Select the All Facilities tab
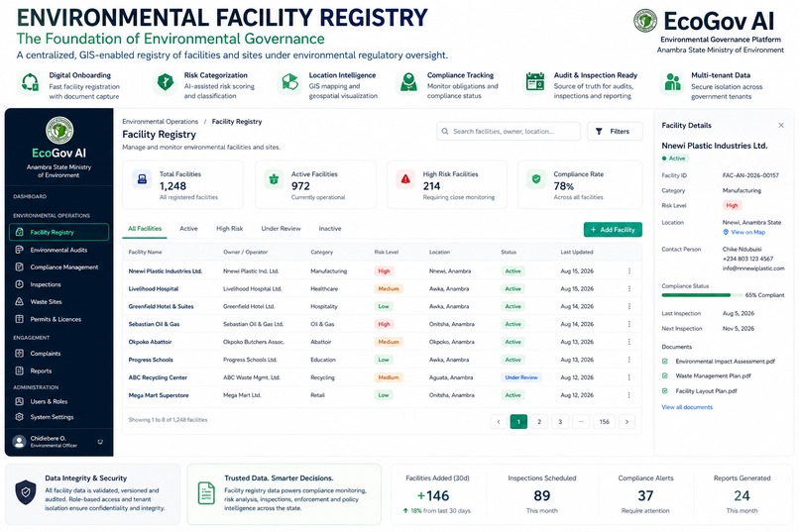This screenshot has width=799, height=532. pyautogui.click(x=145, y=229)
